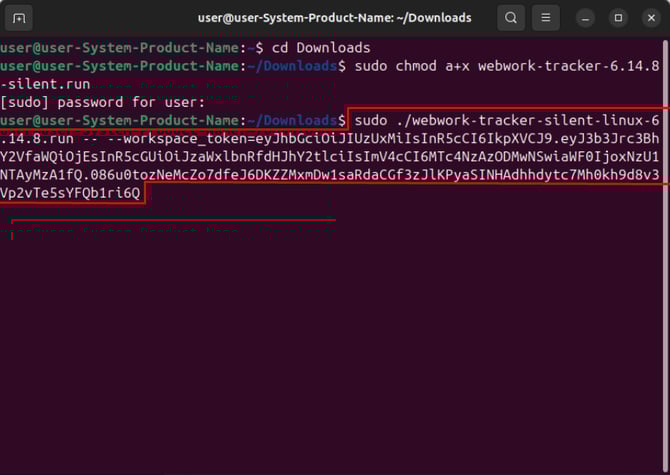
Task: Click '[sudo] password for user:' prompt
Action: pos(103,103)
